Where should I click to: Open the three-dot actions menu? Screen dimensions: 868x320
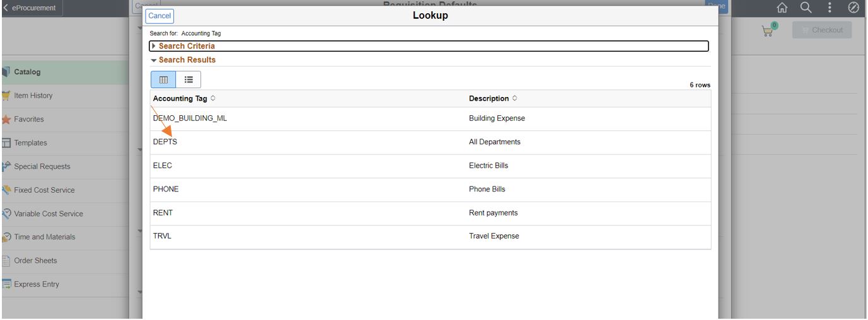click(x=830, y=8)
